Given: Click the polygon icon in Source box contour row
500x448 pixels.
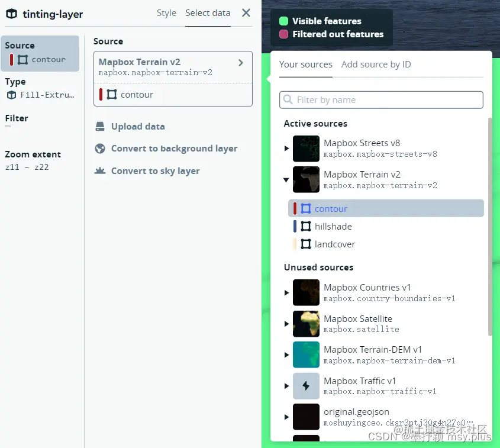Looking at the screenshot, I should pos(112,95).
